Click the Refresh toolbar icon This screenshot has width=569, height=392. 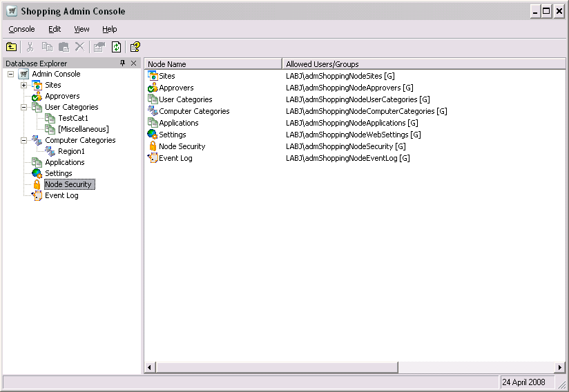[x=117, y=47]
